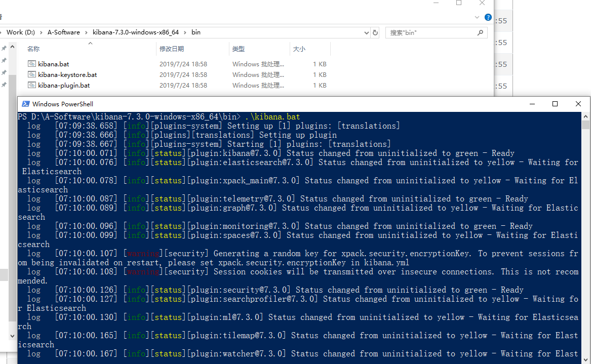Click the size cell of kibana-plugin.bat

(x=320, y=85)
